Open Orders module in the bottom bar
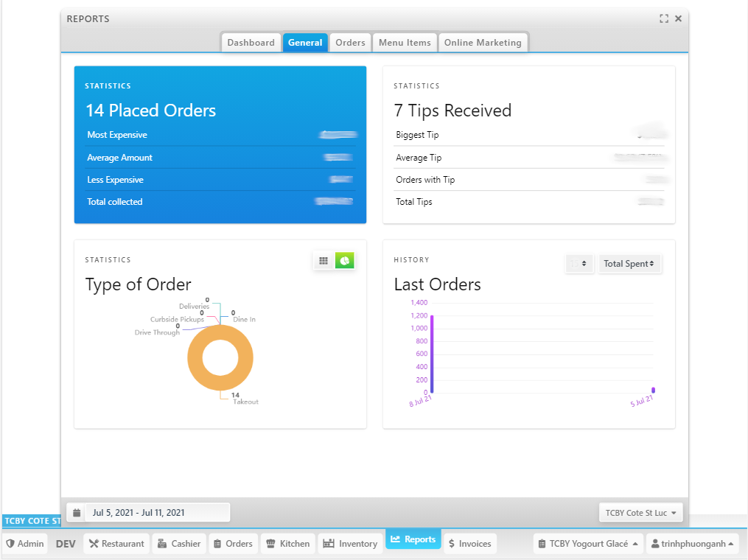 point(233,544)
